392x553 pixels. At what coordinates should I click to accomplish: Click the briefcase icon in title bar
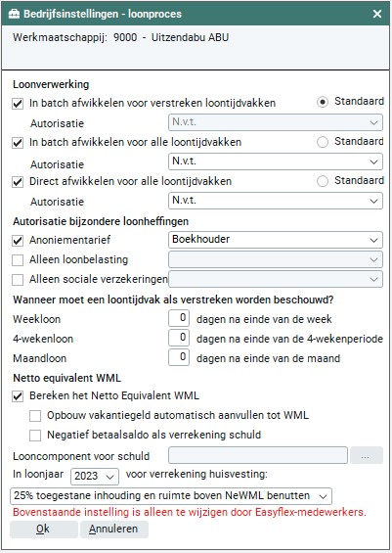14,14
